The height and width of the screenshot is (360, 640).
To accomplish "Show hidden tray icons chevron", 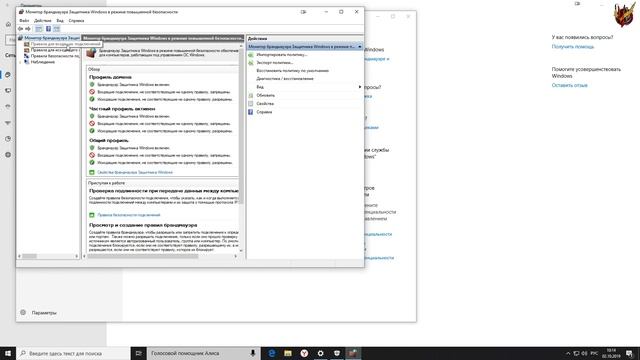I will point(568,353).
